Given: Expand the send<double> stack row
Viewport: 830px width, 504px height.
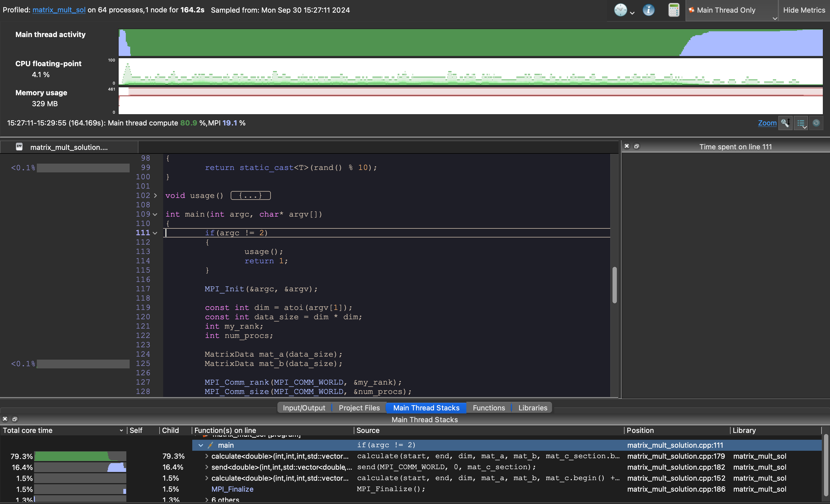Looking at the screenshot, I should [x=207, y=467].
